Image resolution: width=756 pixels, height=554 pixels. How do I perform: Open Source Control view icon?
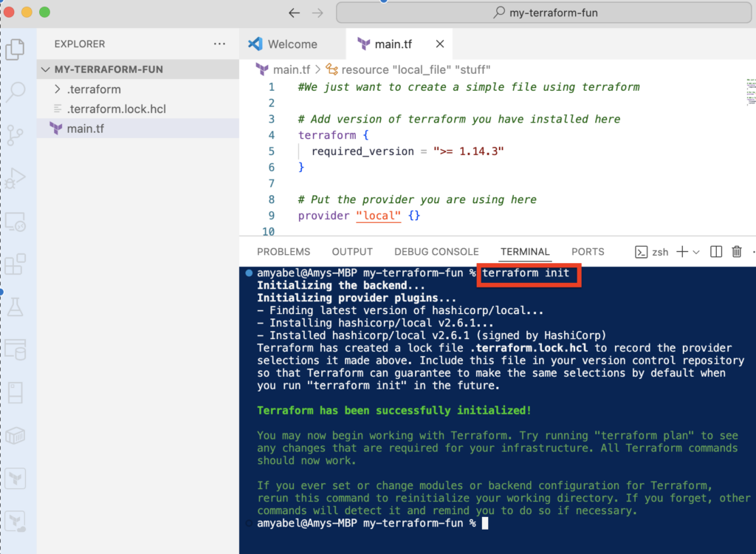[16, 135]
